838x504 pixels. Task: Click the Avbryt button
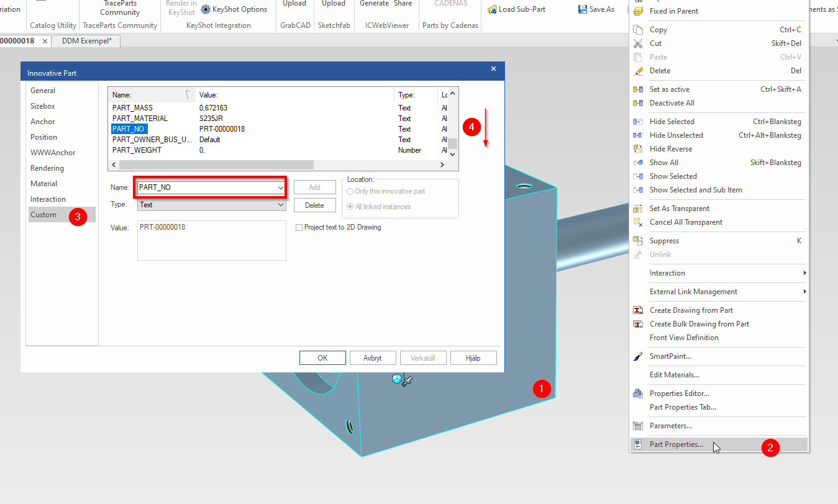pos(372,358)
